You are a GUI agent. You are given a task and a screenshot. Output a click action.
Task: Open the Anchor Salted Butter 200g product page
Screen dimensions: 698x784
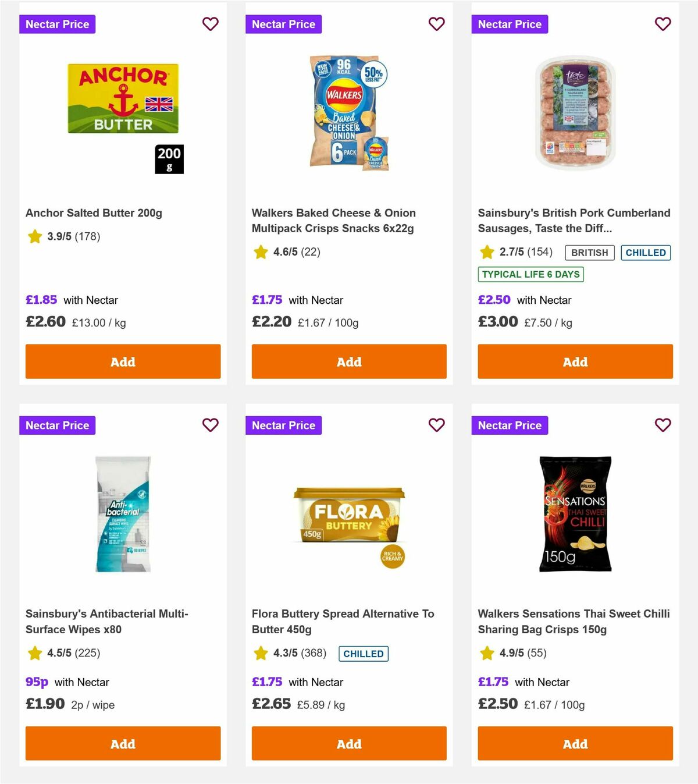pyautogui.click(x=94, y=213)
